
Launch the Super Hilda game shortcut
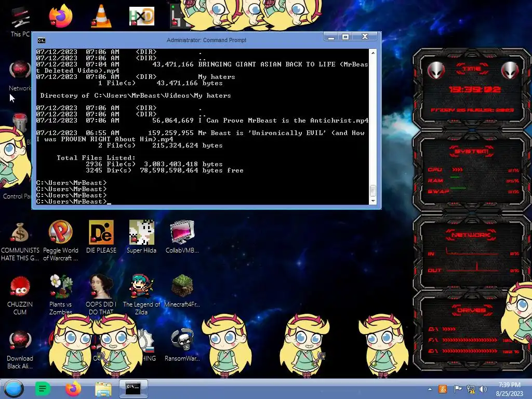141,237
